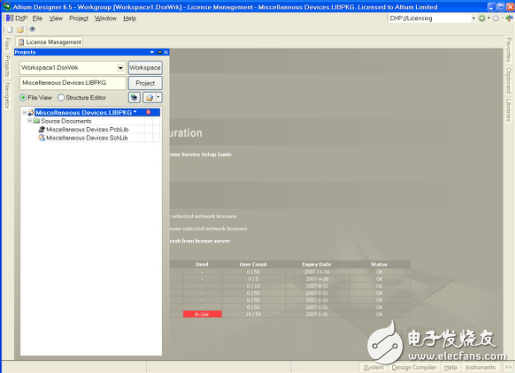Click the PcbLib file icon
The image size is (515, 373).
click(x=42, y=129)
